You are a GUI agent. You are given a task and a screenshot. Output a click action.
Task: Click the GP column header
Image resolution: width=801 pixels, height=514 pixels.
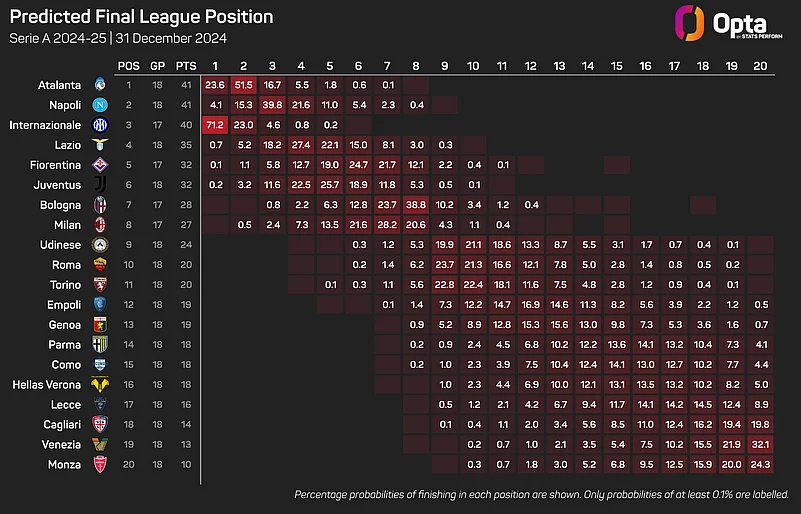157,66
